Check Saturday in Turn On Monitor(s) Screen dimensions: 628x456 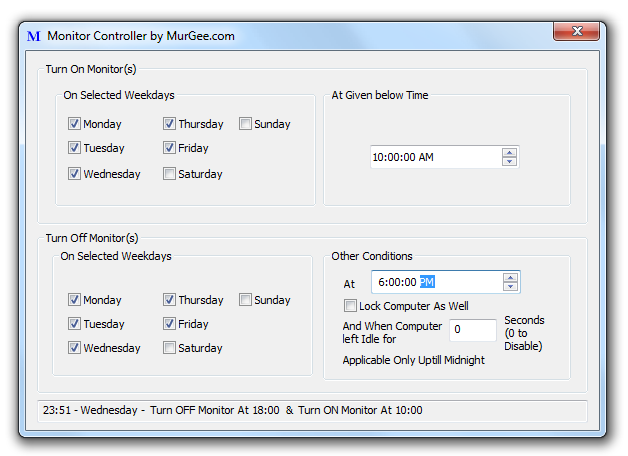coord(169,174)
